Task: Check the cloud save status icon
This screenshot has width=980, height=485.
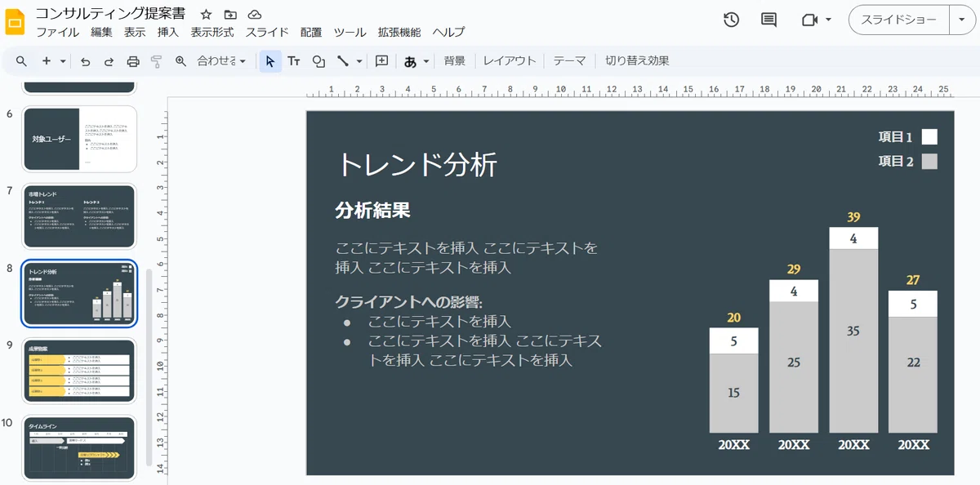Action: click(255, 15)
